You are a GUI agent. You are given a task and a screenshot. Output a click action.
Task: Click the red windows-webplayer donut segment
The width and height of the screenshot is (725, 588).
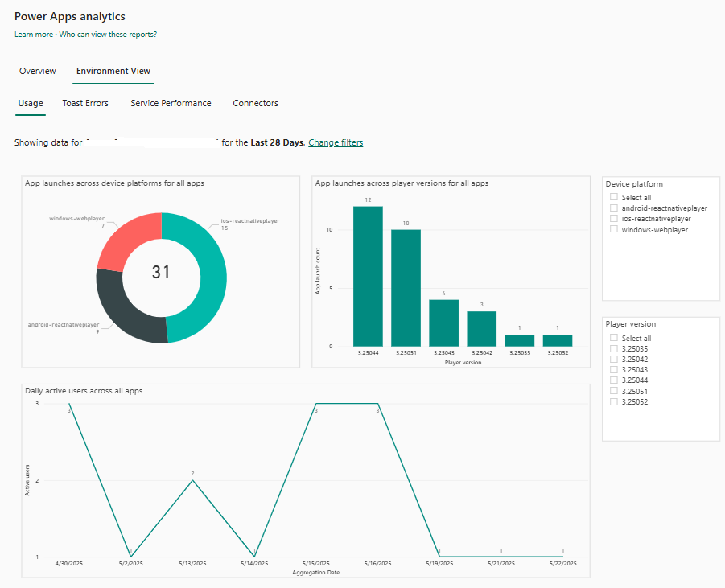coord(127,241)
